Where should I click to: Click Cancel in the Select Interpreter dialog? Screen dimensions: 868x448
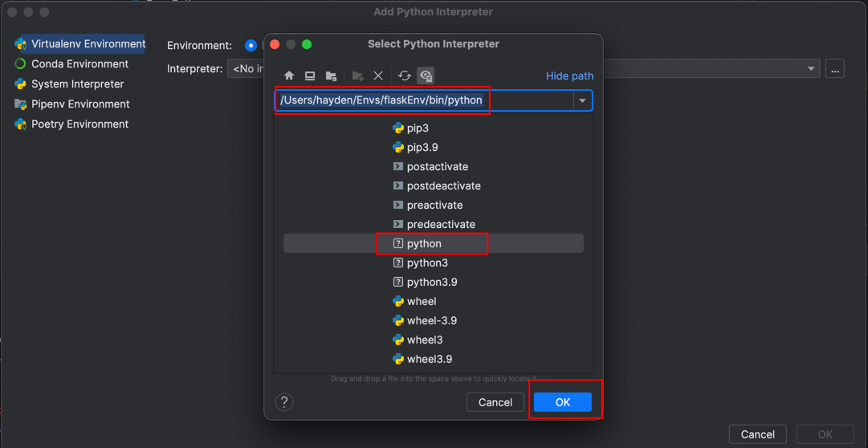(x=495, y=402)
